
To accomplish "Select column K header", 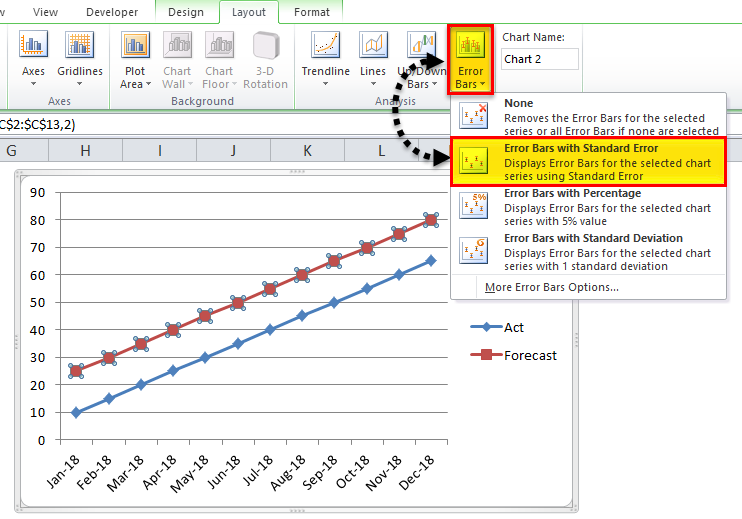I will coord(307,150).
